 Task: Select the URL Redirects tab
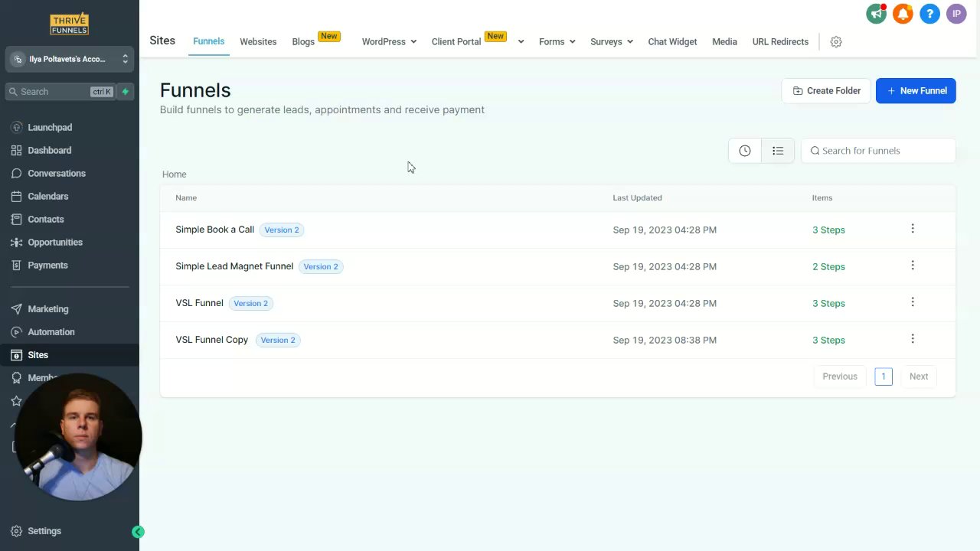pyautogui.click(x=780, y=42)
